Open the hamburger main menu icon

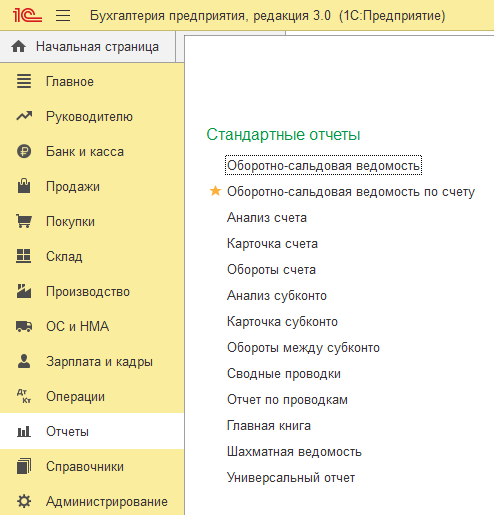[63, 15]
